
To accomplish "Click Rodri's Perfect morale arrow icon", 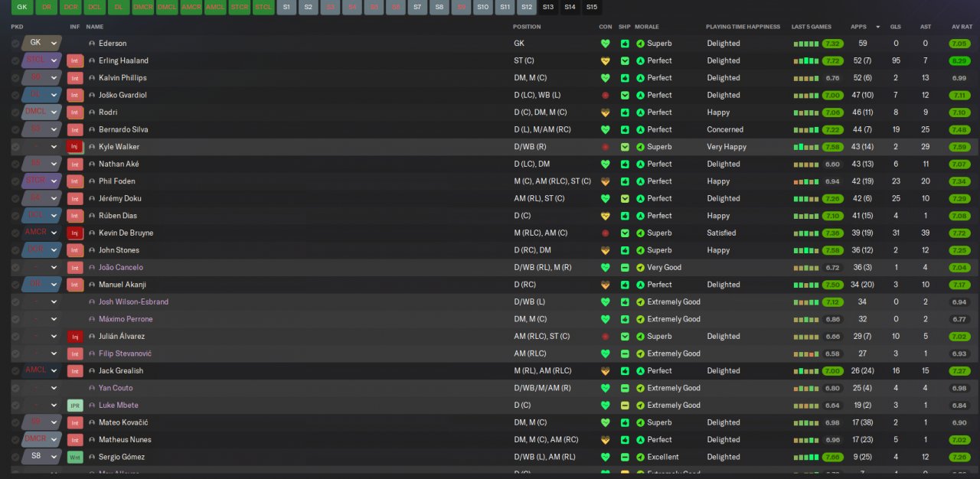I will pos(641,112).
